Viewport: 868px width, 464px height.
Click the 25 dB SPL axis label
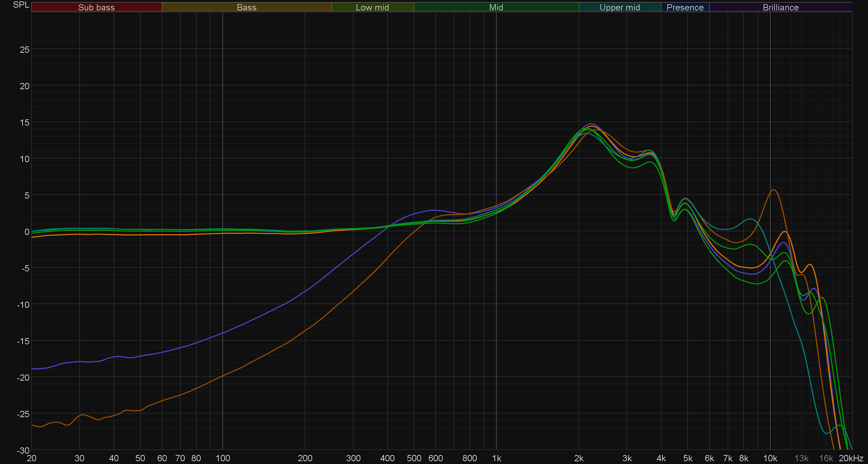pos(25,50)
